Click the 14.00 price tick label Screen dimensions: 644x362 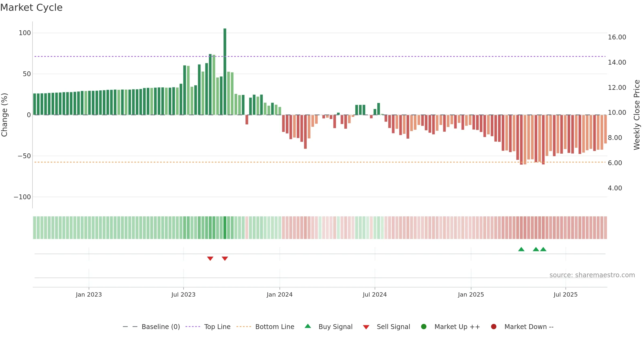[617, 62]
